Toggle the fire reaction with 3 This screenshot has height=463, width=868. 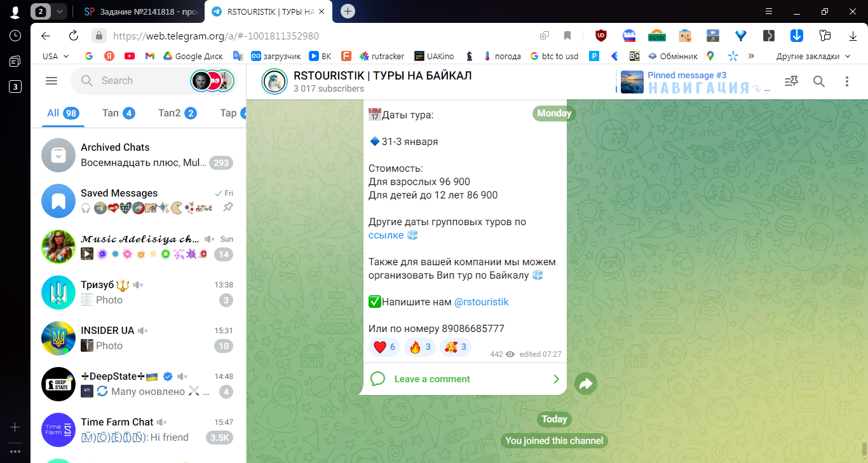click(x=420, y=347)
